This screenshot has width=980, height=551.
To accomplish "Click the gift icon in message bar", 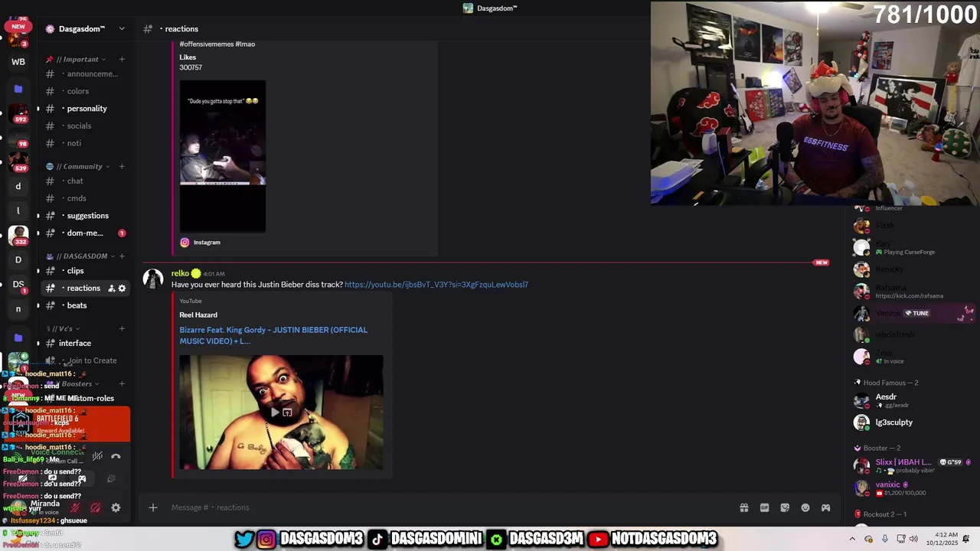I will (743, 507).
